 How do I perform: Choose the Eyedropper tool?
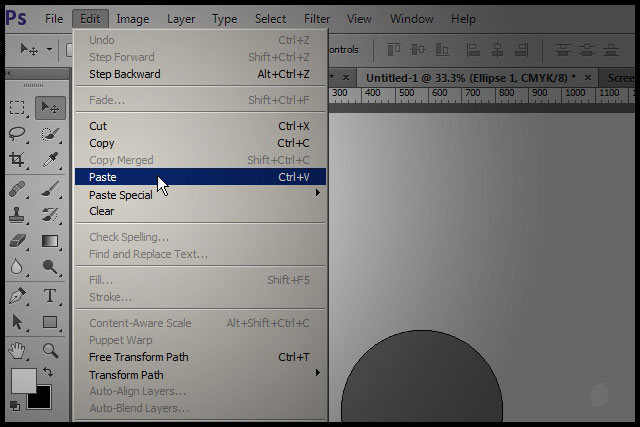click(x=49, y=160)
